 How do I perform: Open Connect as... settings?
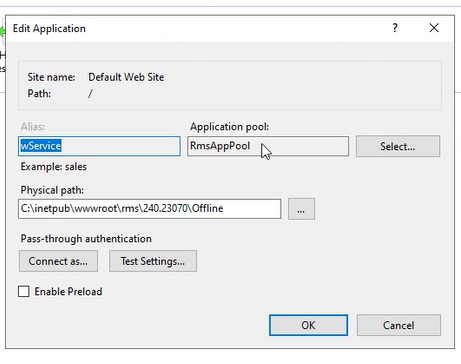tap(58, 261)
